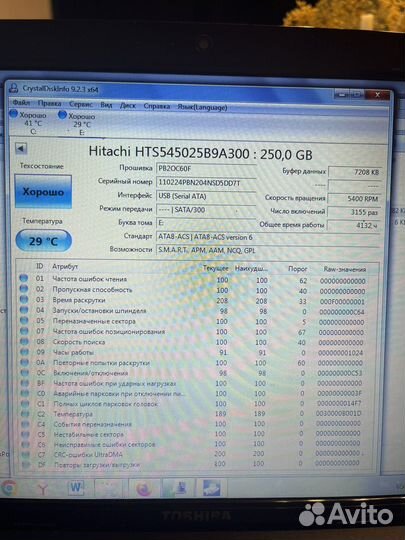Open Google Chrome from the taskbar

8,488
